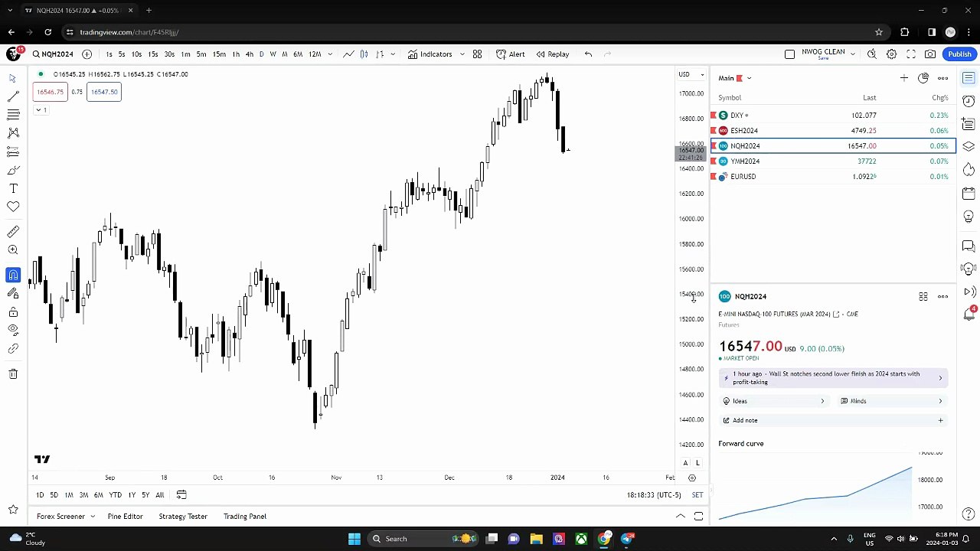Expand the Ideas section chevron
This screenshot has width=980, height=551.
coord(822,401)
